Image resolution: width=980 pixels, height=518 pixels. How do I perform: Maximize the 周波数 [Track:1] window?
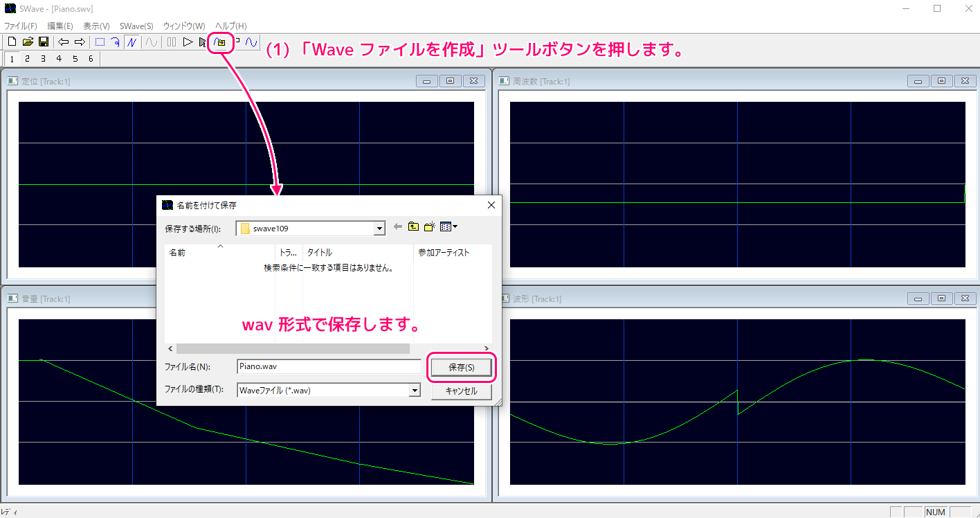941,81
